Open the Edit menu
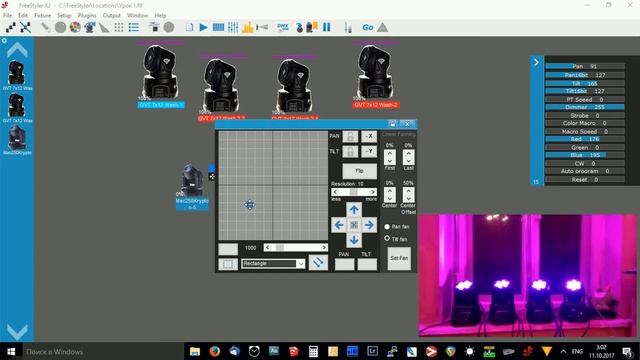This screenshot has width=640, height=360. pyautogui.click(x=23, y=15)
